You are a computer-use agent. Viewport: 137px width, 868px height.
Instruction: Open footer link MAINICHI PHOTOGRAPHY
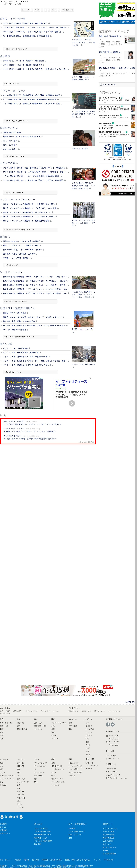click(x=92, y=764)
